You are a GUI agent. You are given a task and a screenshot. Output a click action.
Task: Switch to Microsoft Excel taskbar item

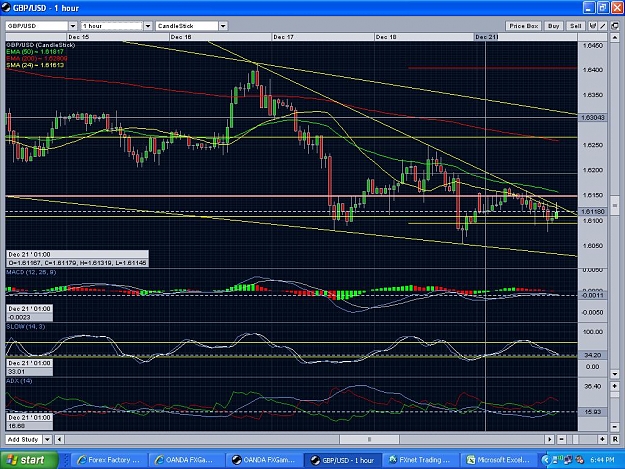click(x=498, y=460)
